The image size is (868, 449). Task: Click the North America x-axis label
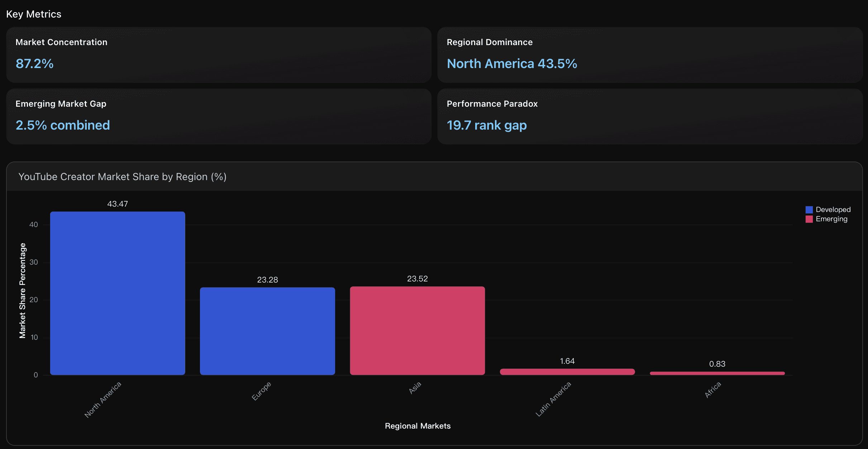coord(103,400)
